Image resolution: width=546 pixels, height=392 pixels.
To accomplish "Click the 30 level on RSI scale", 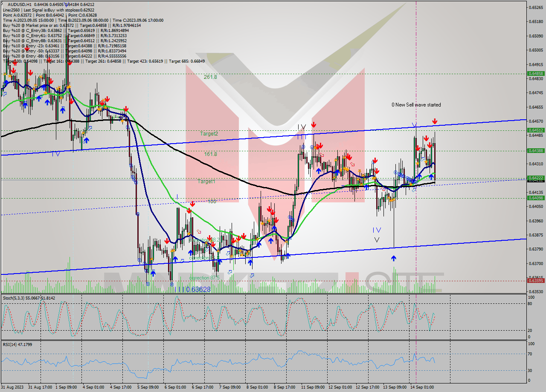I will (530, 370).
